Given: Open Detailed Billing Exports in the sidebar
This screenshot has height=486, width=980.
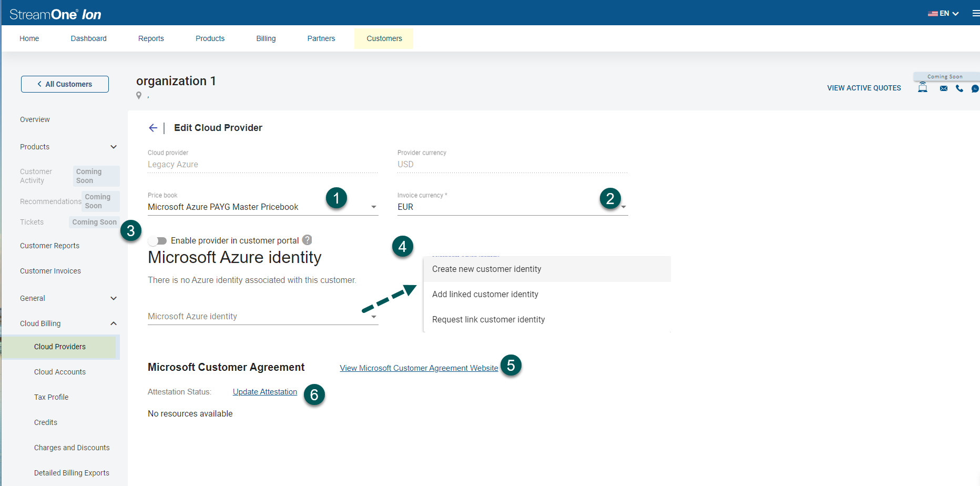Looking at the screenshot, I should pos(72,473).
